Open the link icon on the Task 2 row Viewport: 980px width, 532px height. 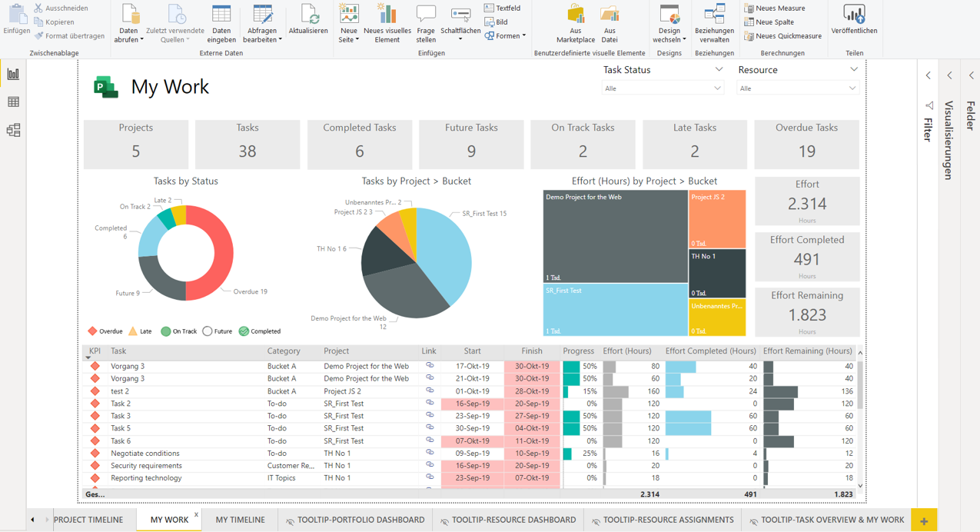430,404
